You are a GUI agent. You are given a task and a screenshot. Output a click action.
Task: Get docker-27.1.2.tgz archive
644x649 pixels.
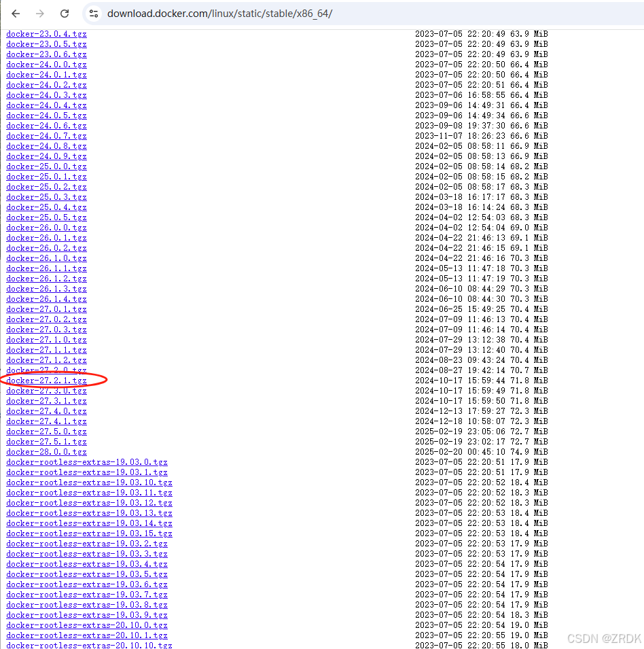(46, 360)
